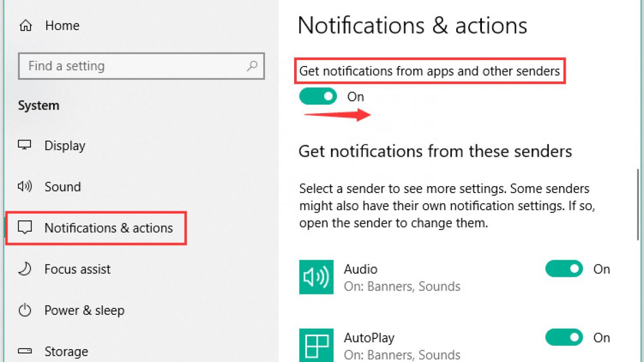Click the Storage drive icon
This screenshot has width=644, height=362.
pos(25,351)
